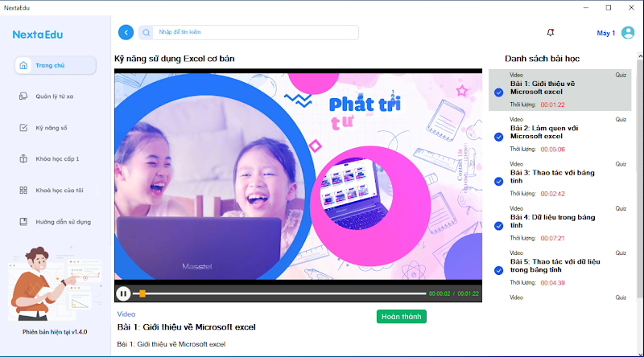Click the 'Máy 1' account name

point(606,33)
